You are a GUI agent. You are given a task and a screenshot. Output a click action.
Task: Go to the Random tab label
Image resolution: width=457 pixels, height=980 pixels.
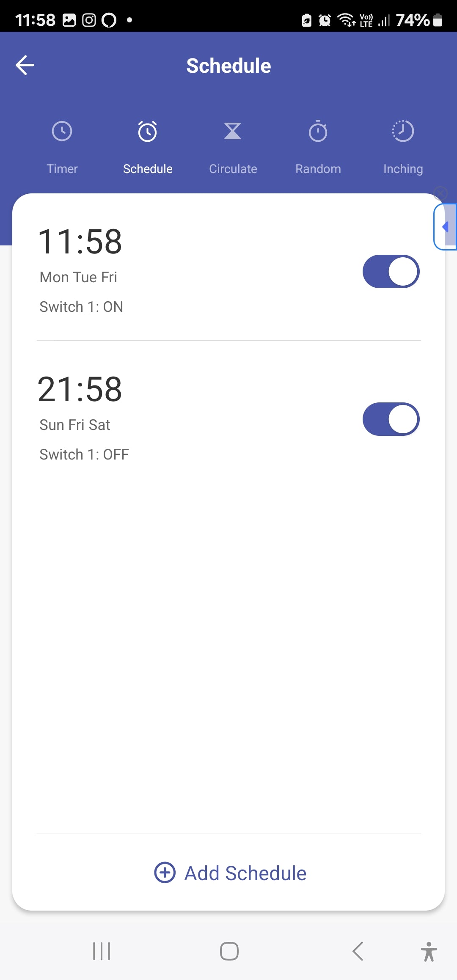pyautogui.click(x=318, y=169)
